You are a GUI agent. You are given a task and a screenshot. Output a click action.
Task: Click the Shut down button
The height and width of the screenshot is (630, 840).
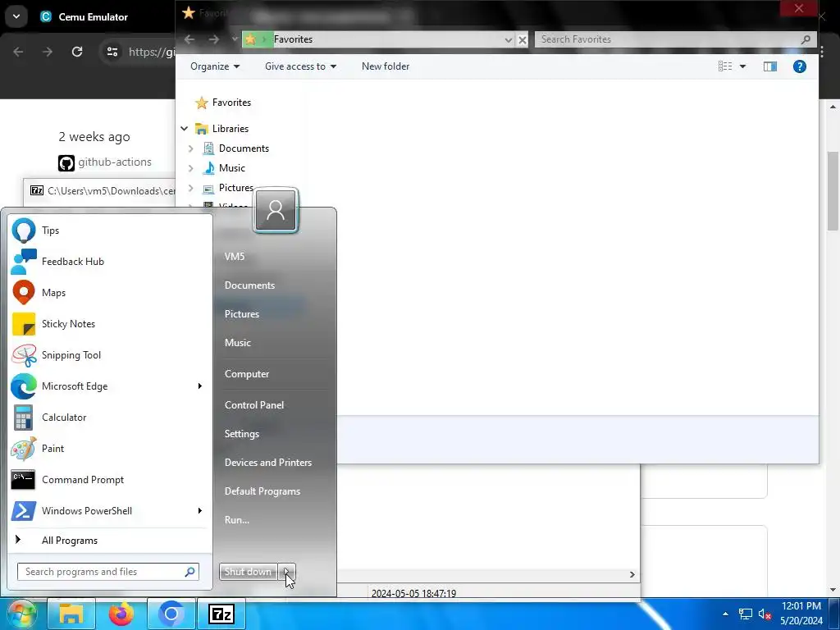248,572
